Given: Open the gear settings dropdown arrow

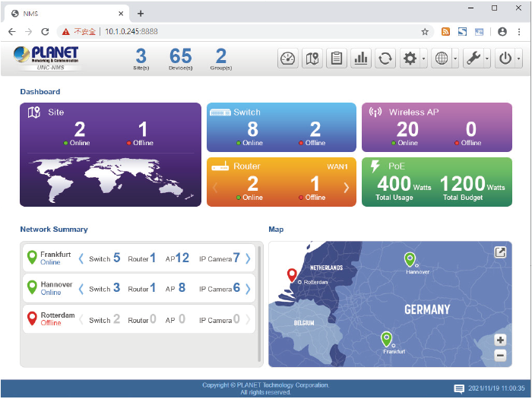Looking at the screenshot, I should [x=423, y=59].
